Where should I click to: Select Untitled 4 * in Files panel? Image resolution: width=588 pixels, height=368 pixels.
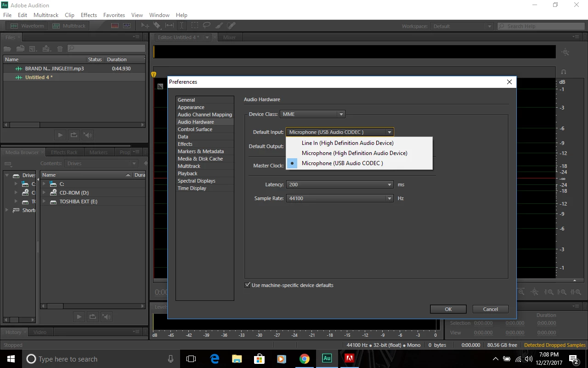pyautogui.click(x=73, y=77)
